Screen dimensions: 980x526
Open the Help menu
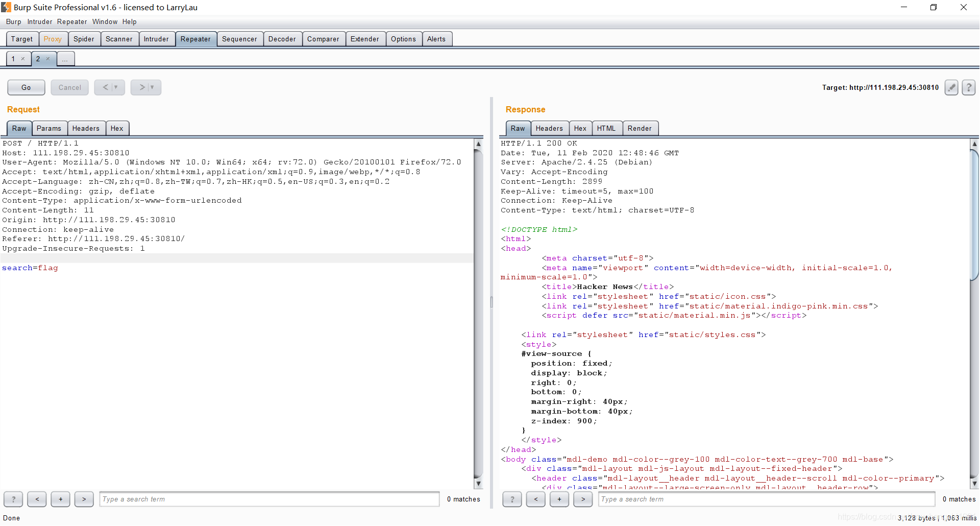tap(130, 21)
